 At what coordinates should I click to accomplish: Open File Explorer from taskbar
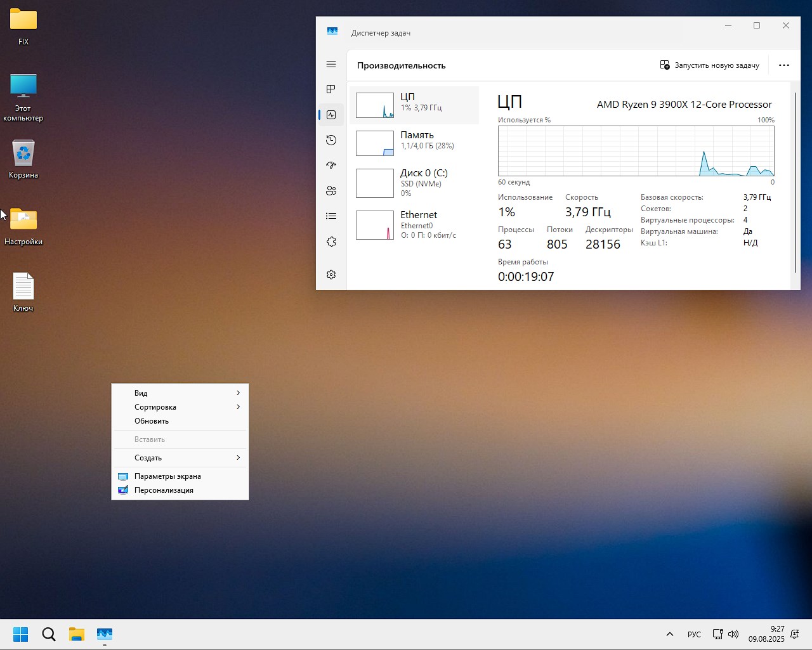[77, 634]
